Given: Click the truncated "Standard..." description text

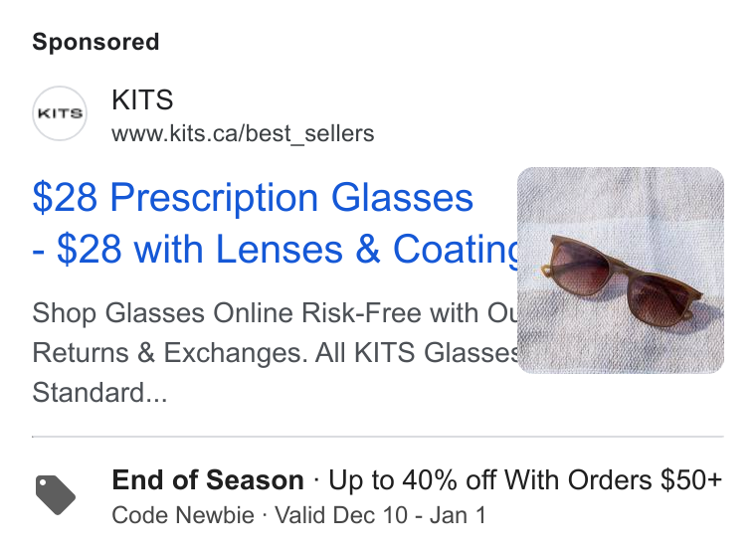Looking at the screenshot, I should [99, 392].
